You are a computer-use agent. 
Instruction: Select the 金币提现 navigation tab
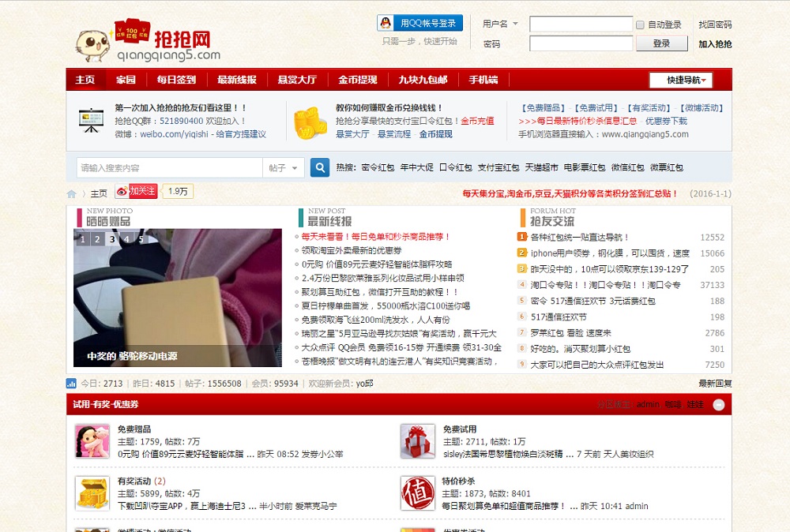tap(358, 80)
